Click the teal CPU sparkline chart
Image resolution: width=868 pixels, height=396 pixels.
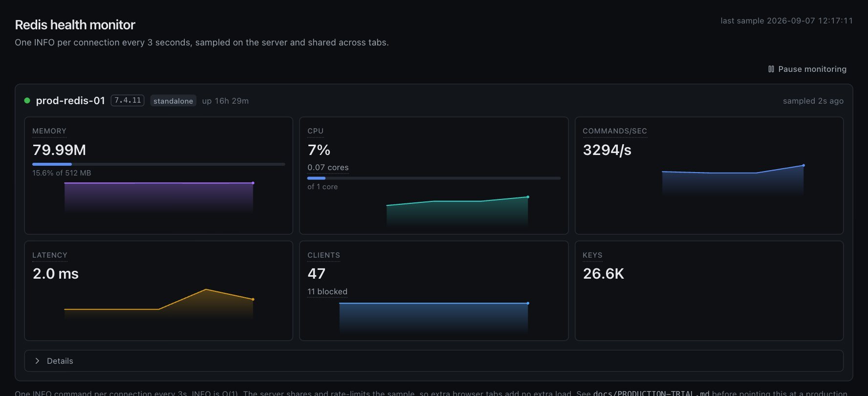tap(457, 212)
